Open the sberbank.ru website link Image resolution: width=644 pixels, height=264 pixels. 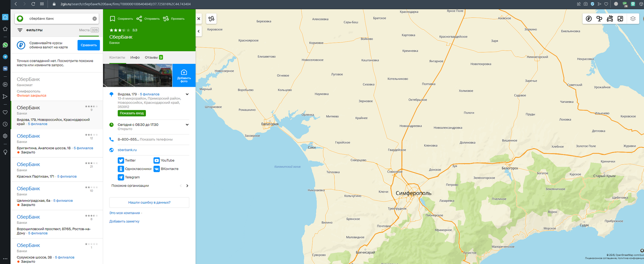pos(127,150)
